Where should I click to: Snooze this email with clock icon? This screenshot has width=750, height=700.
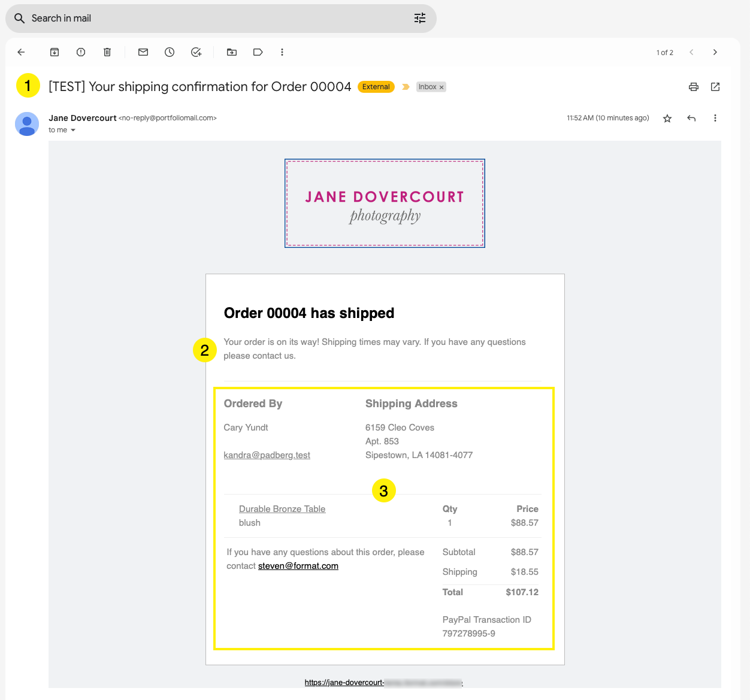pyautogui.click(x=170, y=52)
